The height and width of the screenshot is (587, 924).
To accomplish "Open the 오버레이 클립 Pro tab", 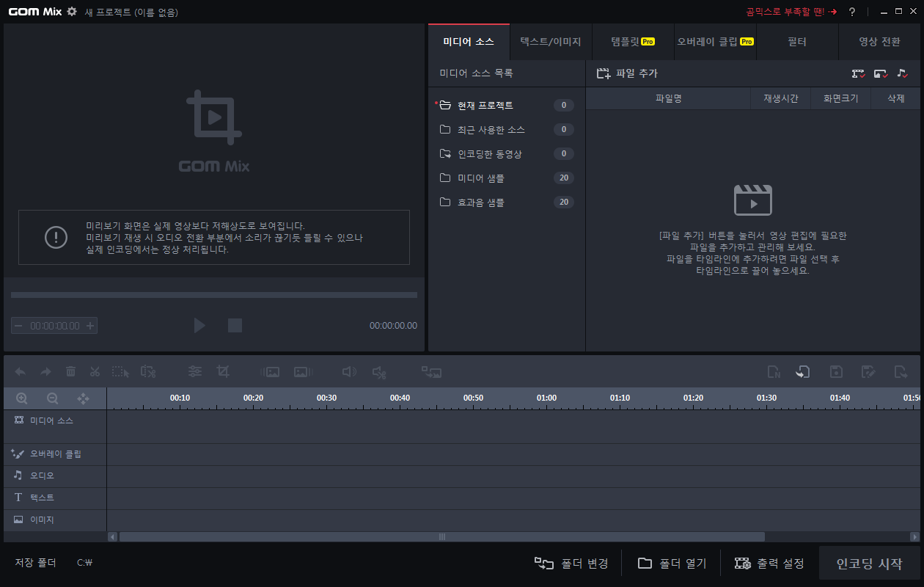I will pos(715,42).
